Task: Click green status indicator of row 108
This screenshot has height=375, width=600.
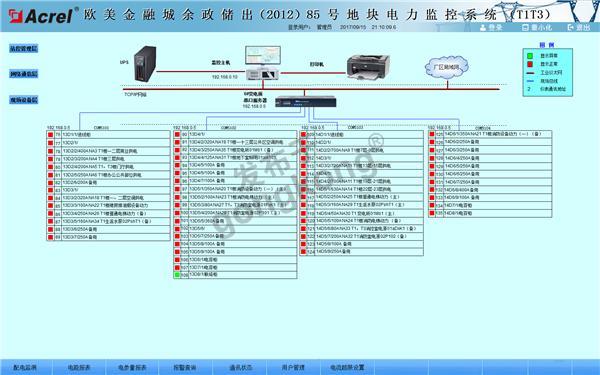Action: coord(177,275)
